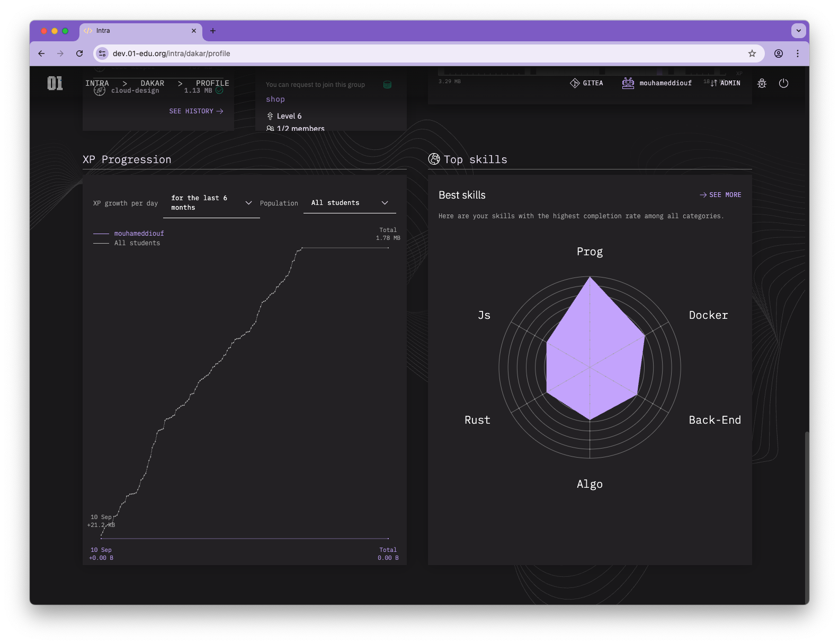The width and height of the screenshot is (839, 644).
Task: Click the power logout icon
Action: point(783,83)
